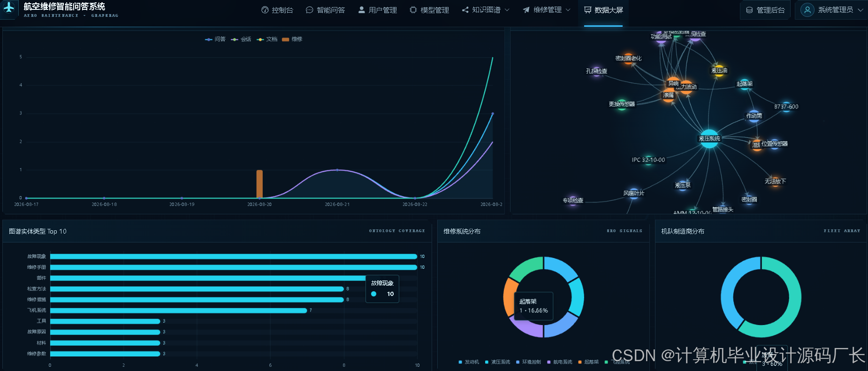This screenshot has width=868, height=371.
Task: Open 用户管理 via its person icon
Action: 361,10
